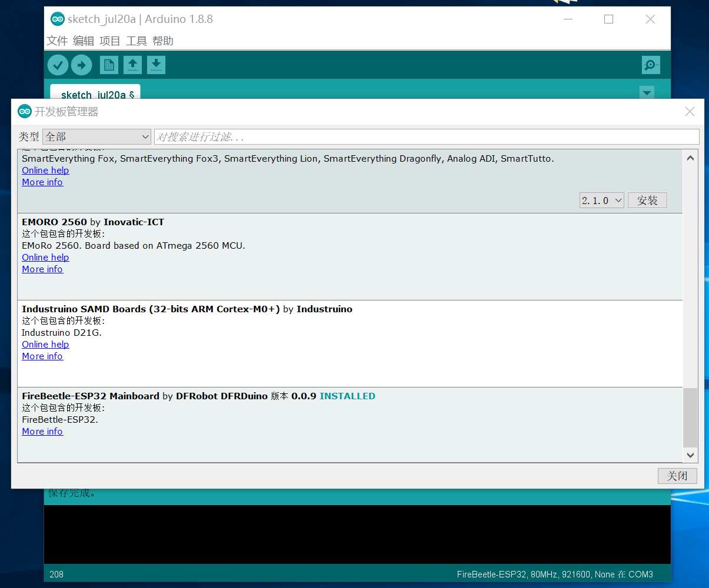Click the 关闭 button in Boards Manager
Viewport: 709px width, 588px height.
(x=677, y=476)
